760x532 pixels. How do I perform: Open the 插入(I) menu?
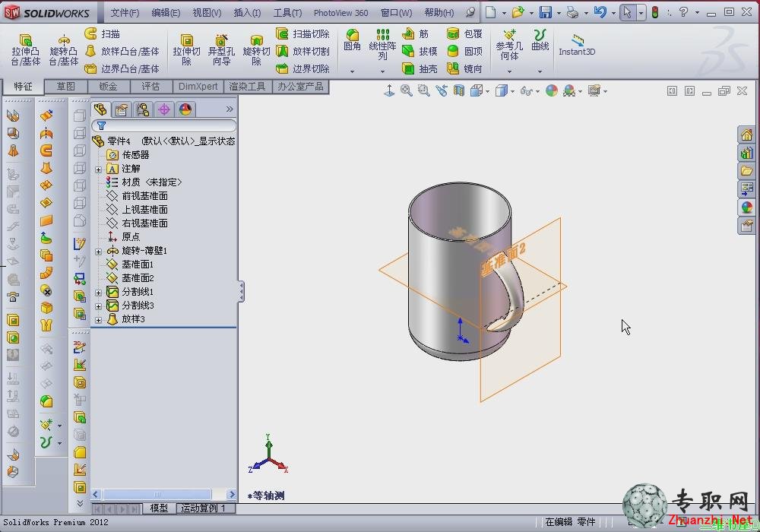[247, 13]
